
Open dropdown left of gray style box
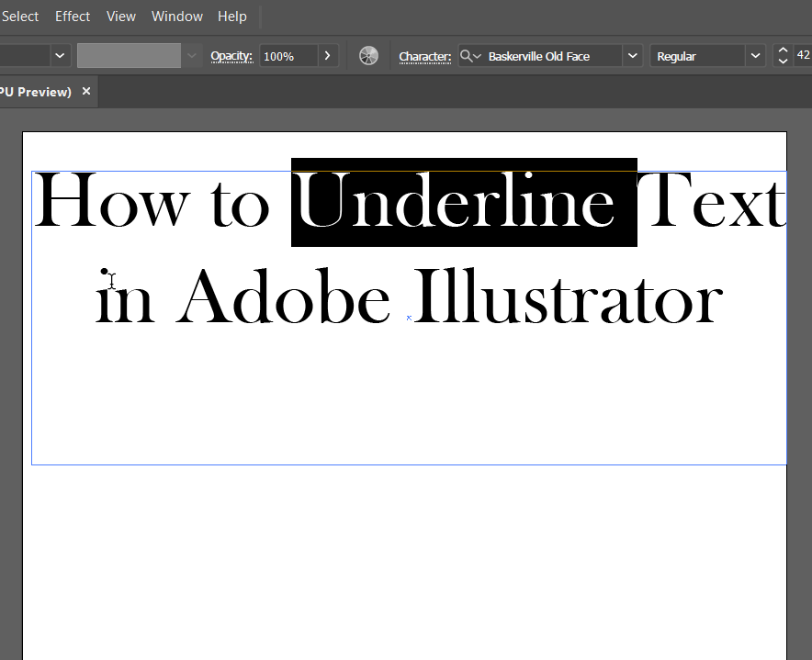tap(60, 55)
